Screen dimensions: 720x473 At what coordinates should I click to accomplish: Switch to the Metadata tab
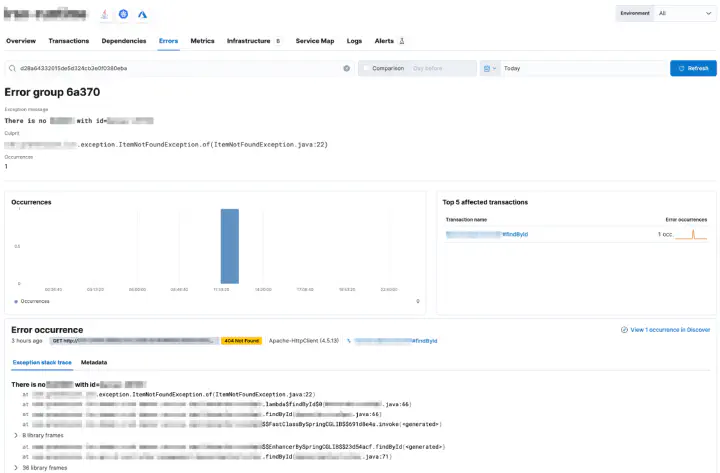click(x=94, y=362)
